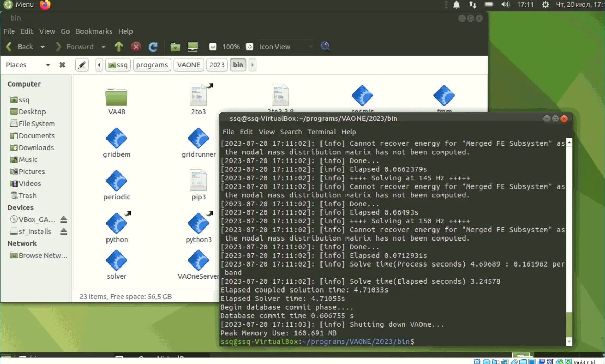Select the 2to3 script file icon
Screen dimensions: 605x364
click(199, 95)
